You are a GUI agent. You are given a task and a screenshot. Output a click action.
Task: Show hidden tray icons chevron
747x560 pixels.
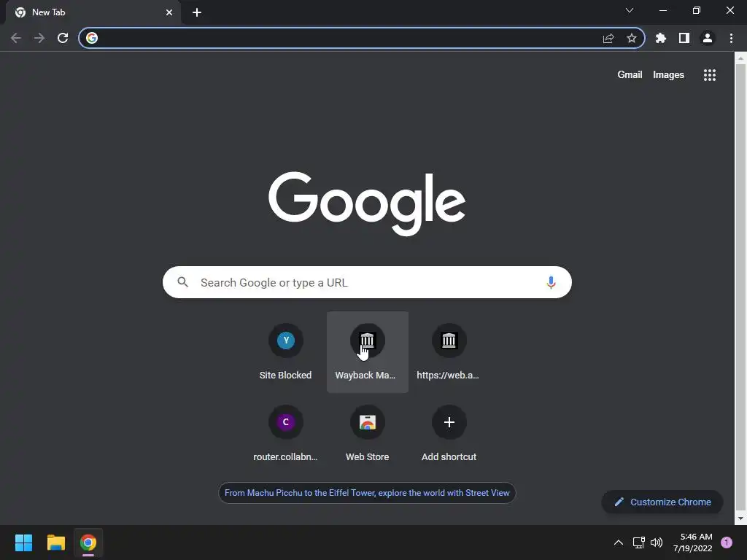(619, 542)
